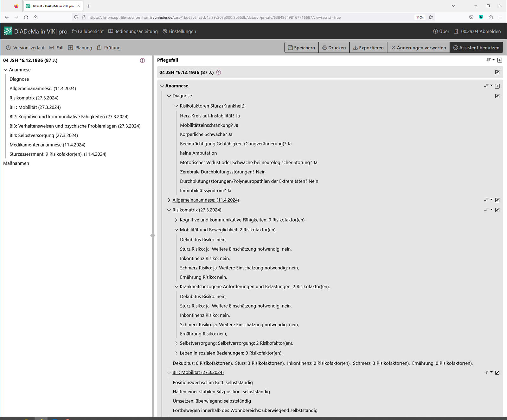
Task: Open sort dropdown for Allgemeinanamnese row
Action: tap(488, 200)
